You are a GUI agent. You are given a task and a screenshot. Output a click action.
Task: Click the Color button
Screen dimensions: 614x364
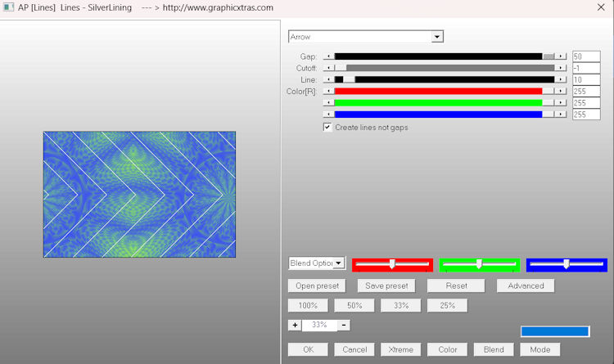point(447,349)
